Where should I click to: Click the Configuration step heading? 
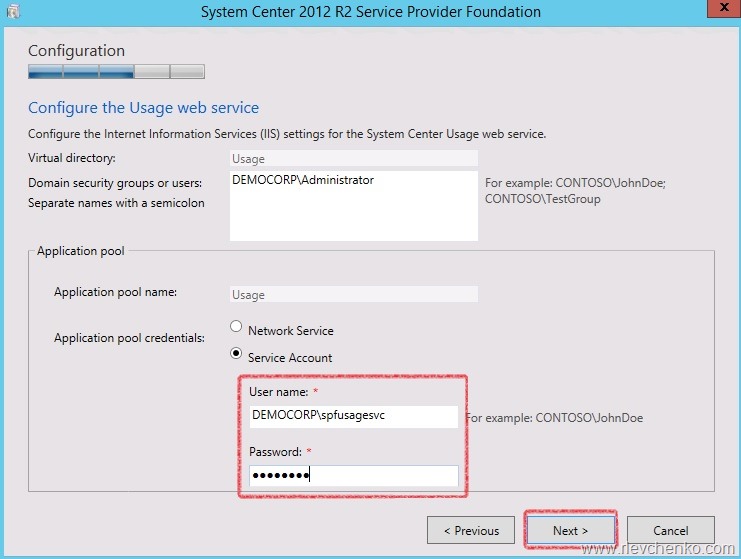coord(76,51)
